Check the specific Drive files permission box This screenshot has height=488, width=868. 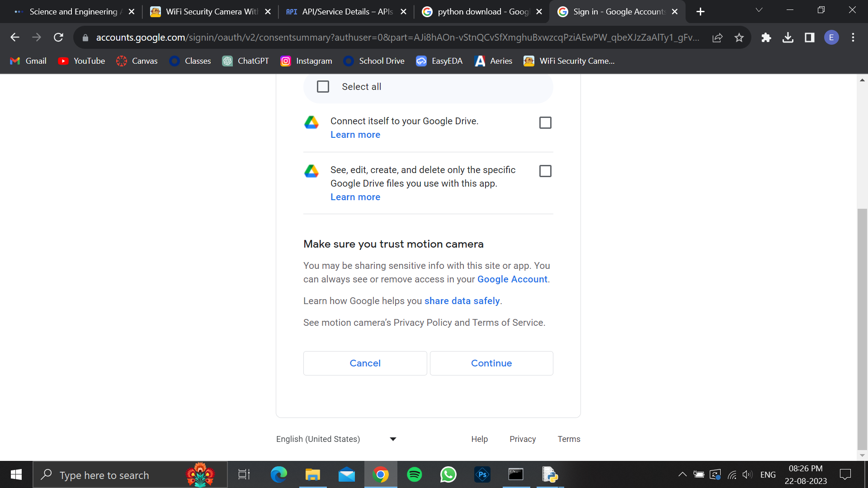click(x=545, y=171)
